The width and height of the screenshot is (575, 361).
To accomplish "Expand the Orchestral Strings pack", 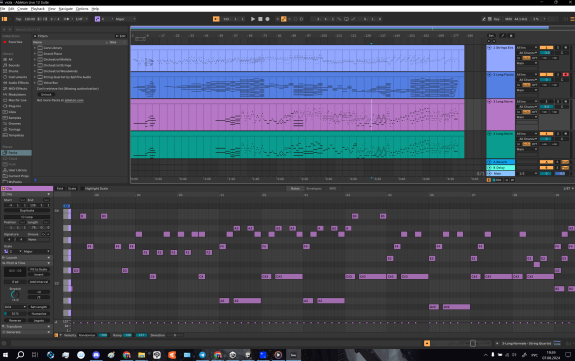I will 35,65.
